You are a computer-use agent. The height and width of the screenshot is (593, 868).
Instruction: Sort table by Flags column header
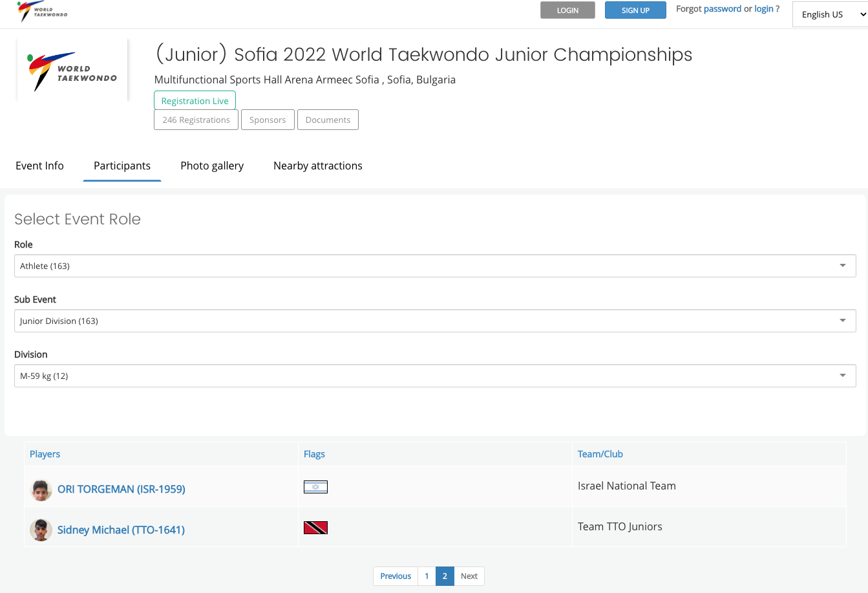click(x=314, y=454)
